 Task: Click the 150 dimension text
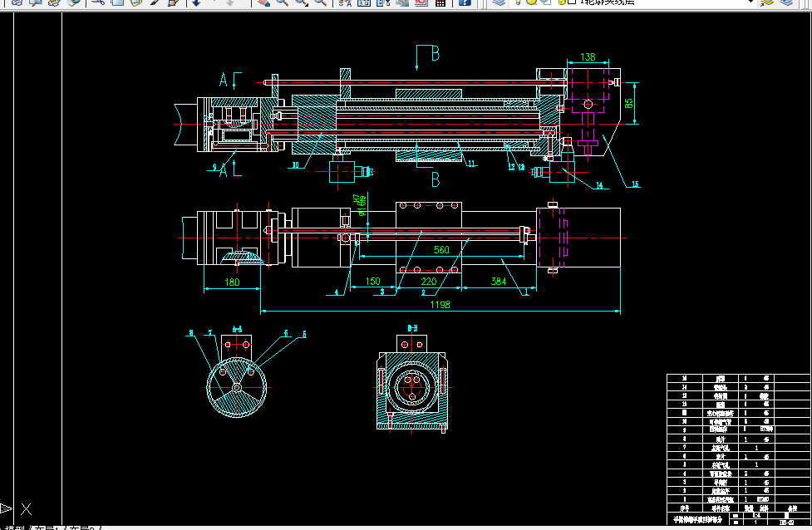click(373, 281)
